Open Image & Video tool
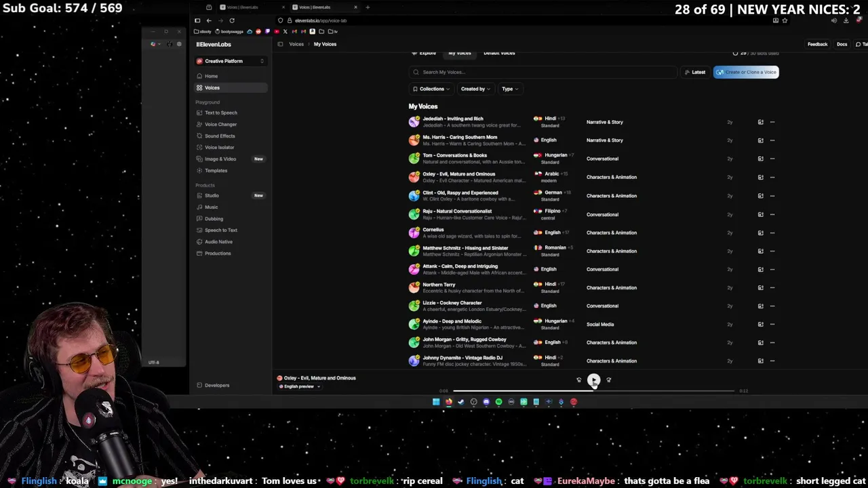This screenshot has width=868, height=488. [220, 159]
